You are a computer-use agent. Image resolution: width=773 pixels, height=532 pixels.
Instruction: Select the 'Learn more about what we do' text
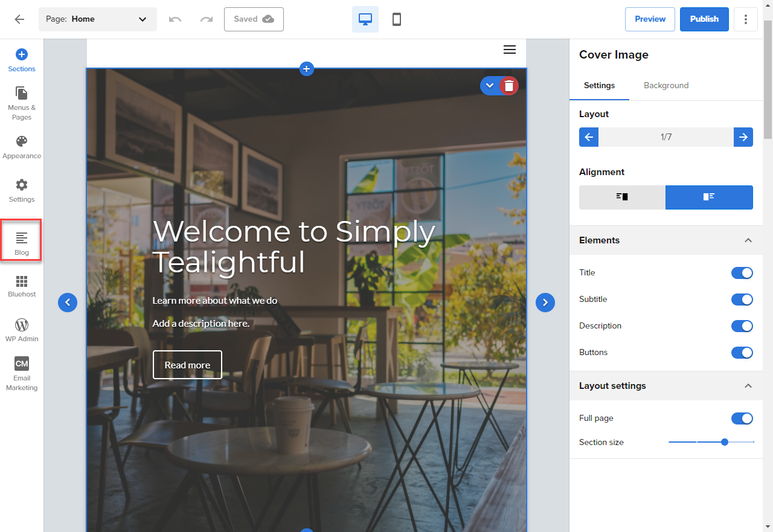[x=215, y=301]
